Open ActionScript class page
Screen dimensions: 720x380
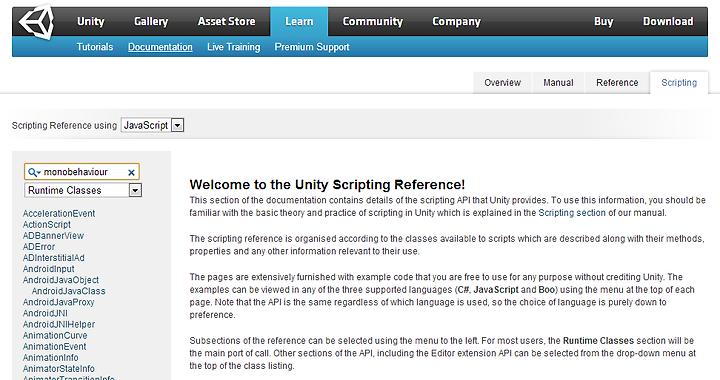pos(47,224)
